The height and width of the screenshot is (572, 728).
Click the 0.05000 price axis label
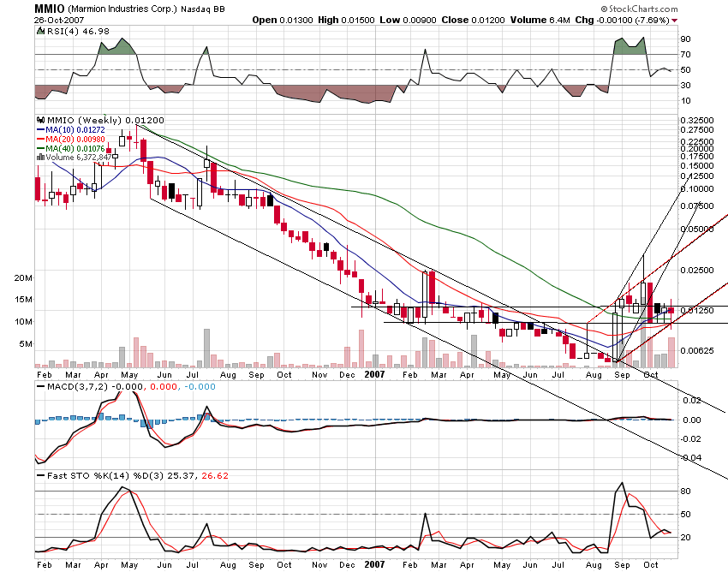[697, 229]
